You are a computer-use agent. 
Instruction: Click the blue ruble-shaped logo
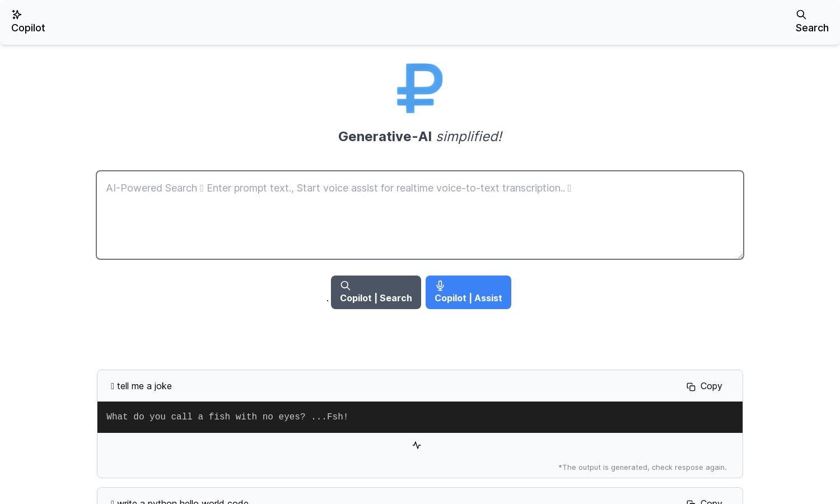(x=420, y=88)
